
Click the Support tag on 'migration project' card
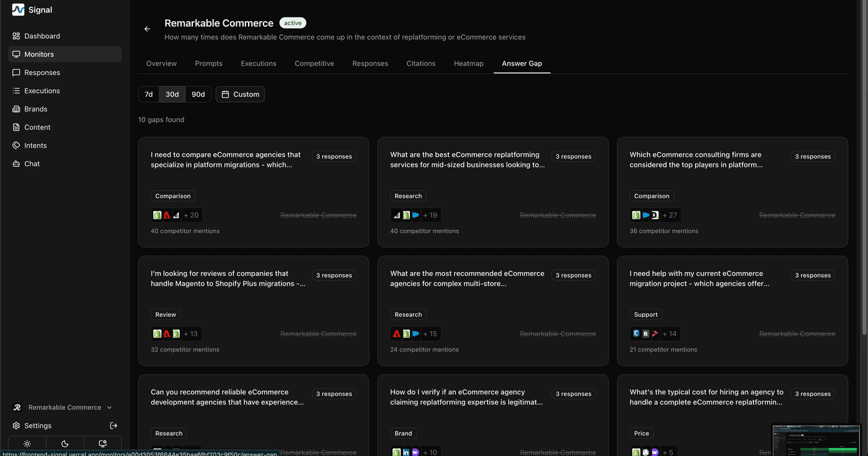pyautogui.click(x=646, y=315)
